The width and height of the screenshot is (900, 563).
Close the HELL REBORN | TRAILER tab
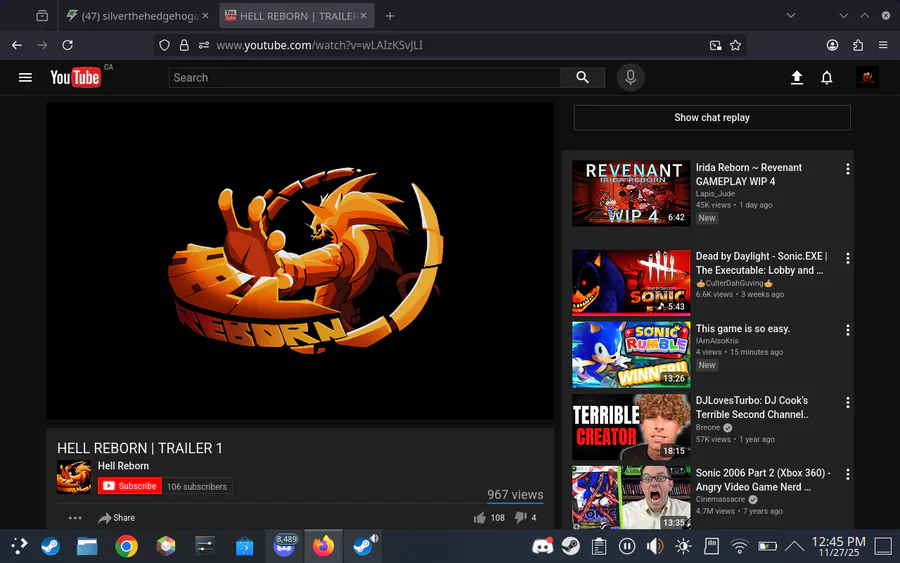[x=363, y=16]
